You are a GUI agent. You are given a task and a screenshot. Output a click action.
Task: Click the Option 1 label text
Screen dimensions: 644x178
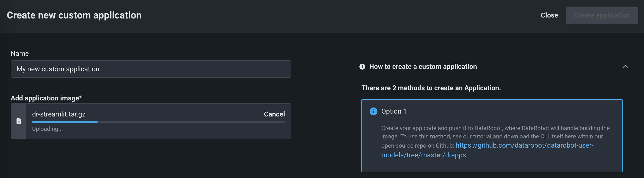(x=393, y=111)
